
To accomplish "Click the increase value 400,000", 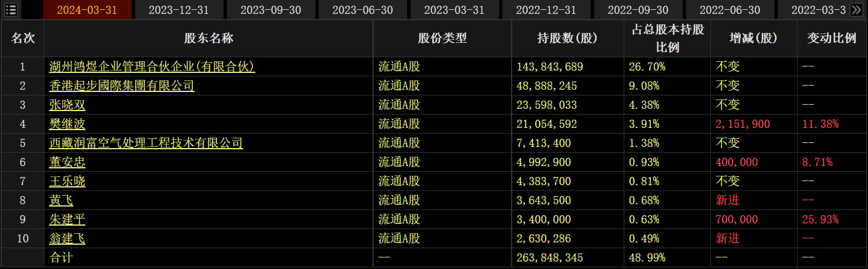I will [737, 162].
